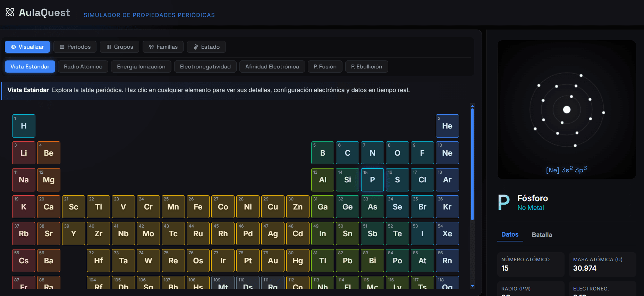Image resolution: width=644 pixels, height=296 pixels.
Task: Show the P. Ebullición view
Action: point(367,67)
